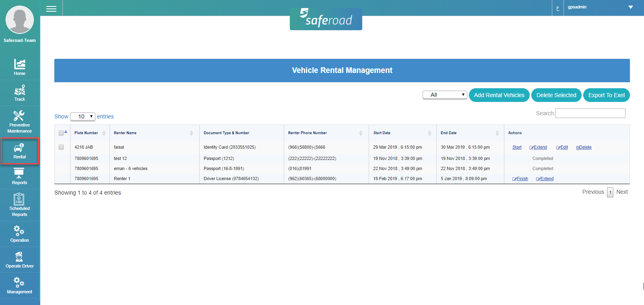Expand the All filter dropdown
This screenshot has width=644, height=305.
[x=445, y=95]
